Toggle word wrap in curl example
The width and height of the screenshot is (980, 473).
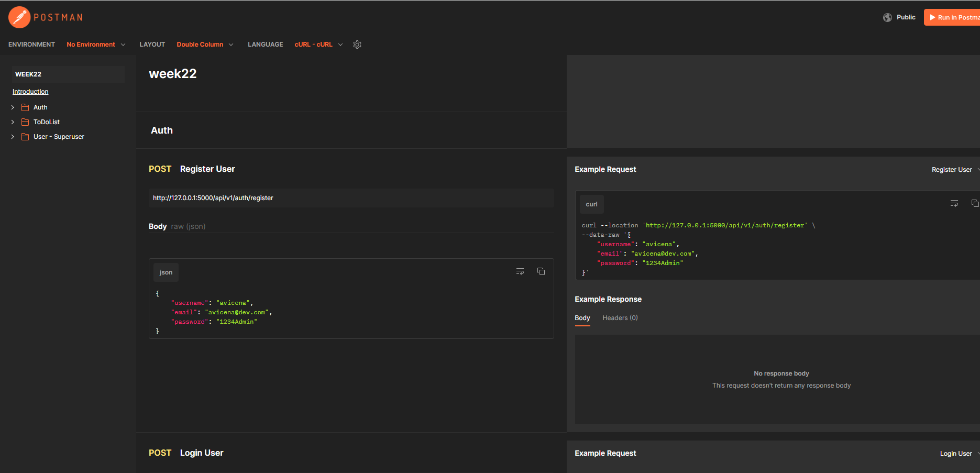click(x=954, y=203)
